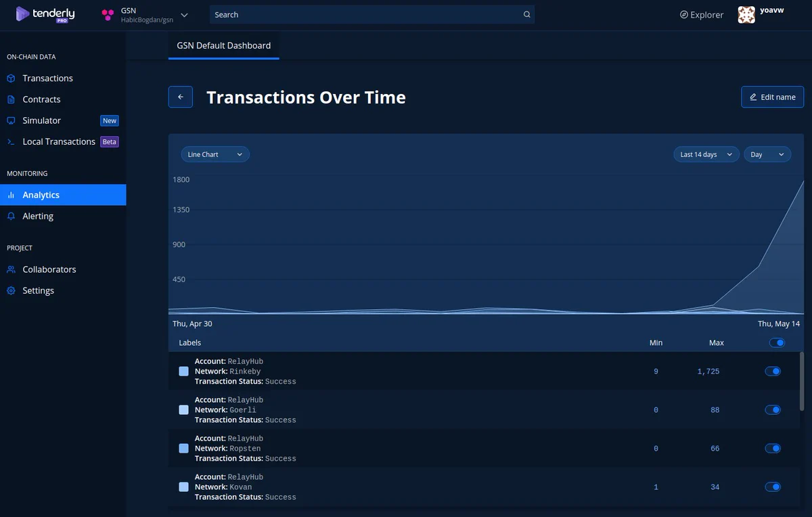The image size is (812, 517).
Task: Click the pencil icon in Edit name
Action: 753,97
